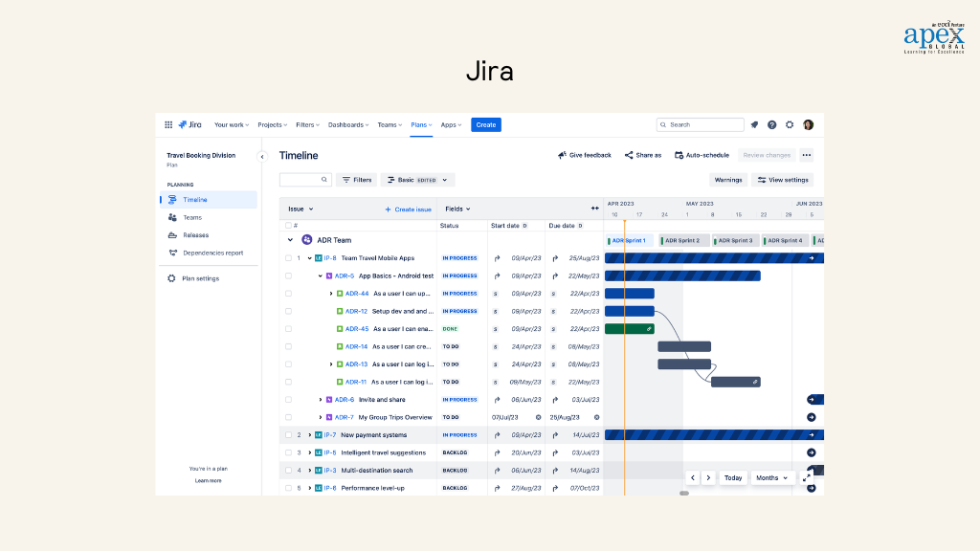Open the app switcher grid icon
Screen dimensions: 980x551
click(x=168, y=125)
